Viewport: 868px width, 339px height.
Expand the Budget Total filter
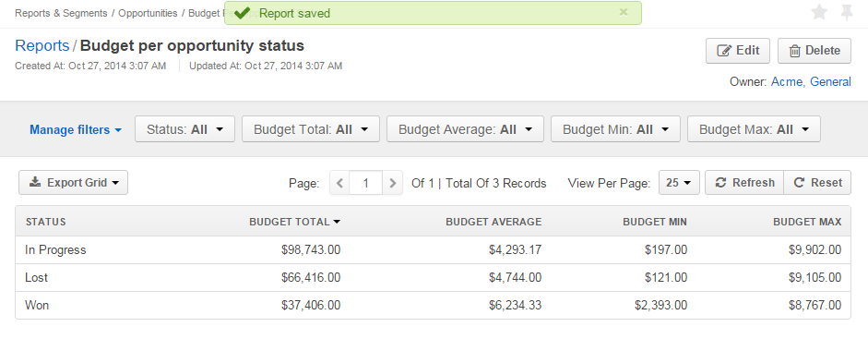point(311,129)
